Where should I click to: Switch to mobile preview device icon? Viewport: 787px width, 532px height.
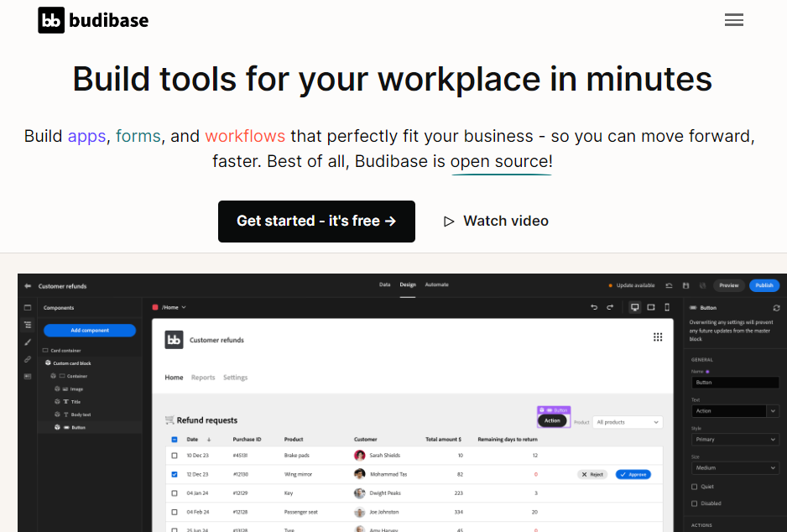point(667,307)
